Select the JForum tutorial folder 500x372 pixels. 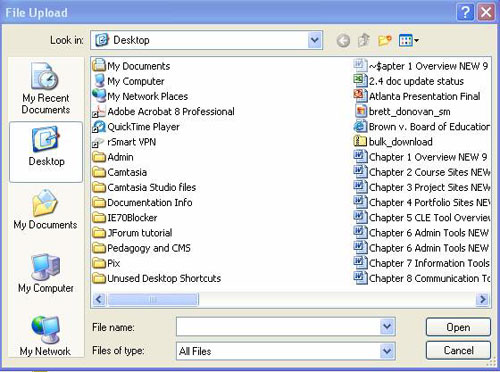(132, 233)
